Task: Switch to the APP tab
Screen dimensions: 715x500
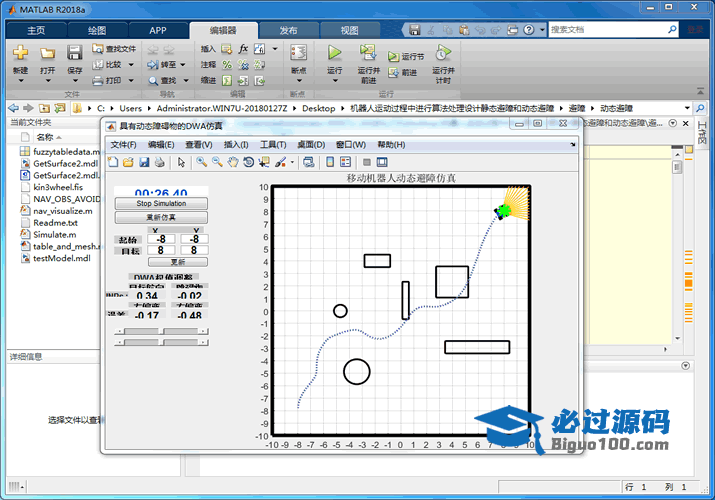Action: tap(158, 31)
